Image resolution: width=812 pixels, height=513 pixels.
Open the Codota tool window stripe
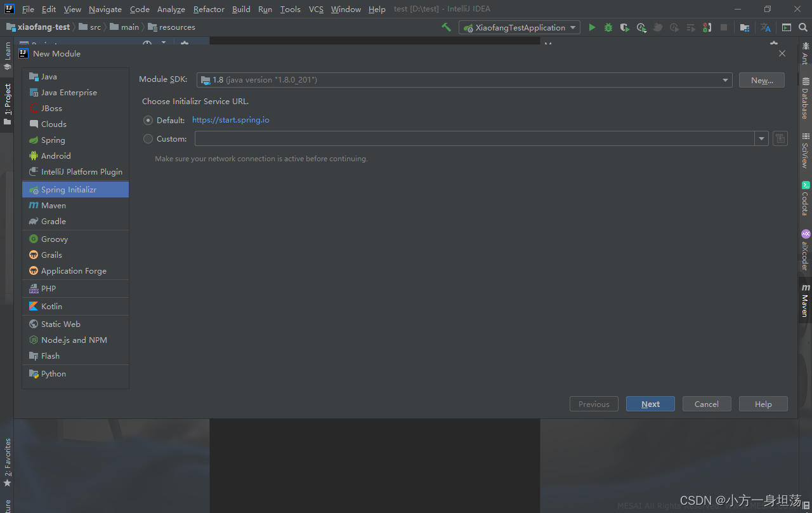click(x=805, y=199)
